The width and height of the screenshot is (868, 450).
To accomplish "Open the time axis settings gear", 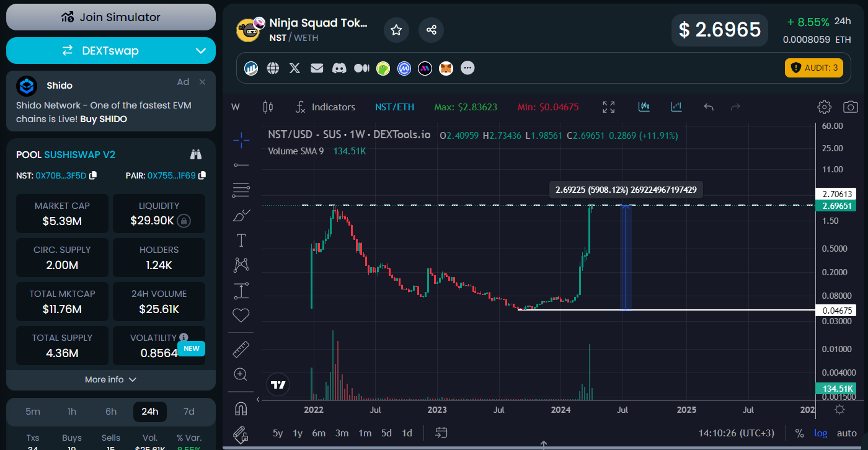I will (x=839, y=409).
